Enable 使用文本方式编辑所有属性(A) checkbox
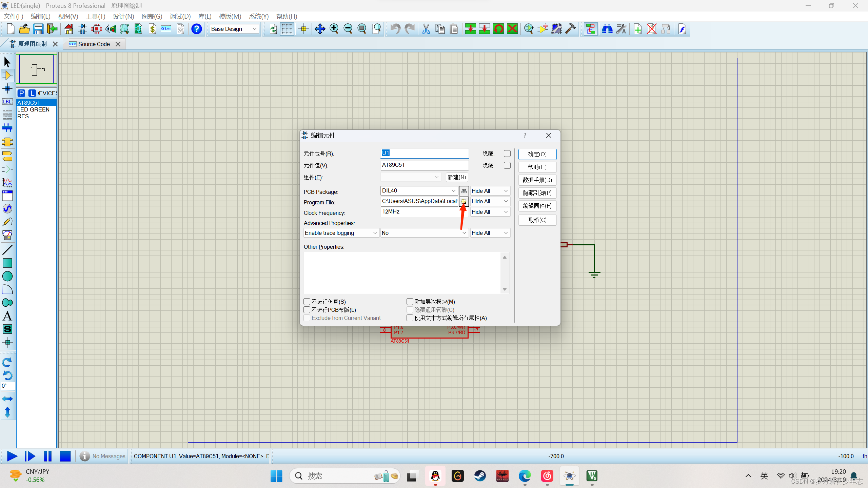Image resolution: width=868 pixels, height=488 pixels. click(410, 318)
